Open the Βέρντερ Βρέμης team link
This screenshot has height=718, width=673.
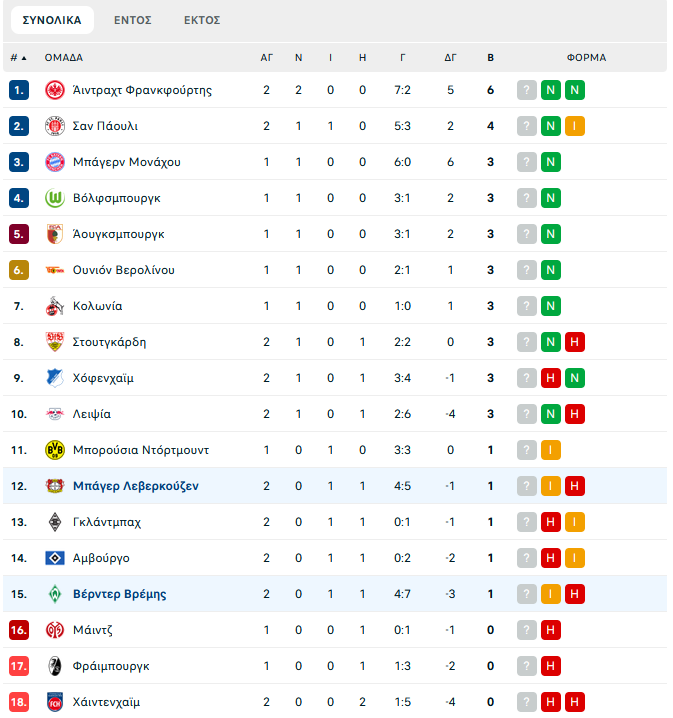coord(119,594)
